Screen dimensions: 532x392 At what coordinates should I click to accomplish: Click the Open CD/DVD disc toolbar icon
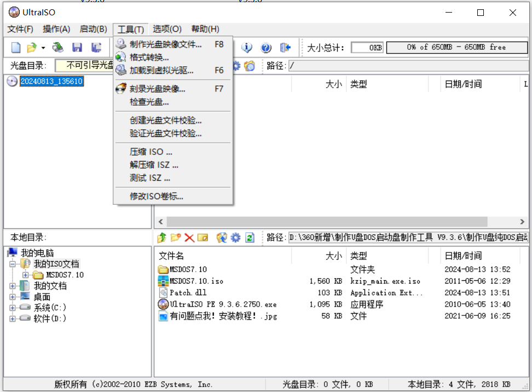[57, 48]
